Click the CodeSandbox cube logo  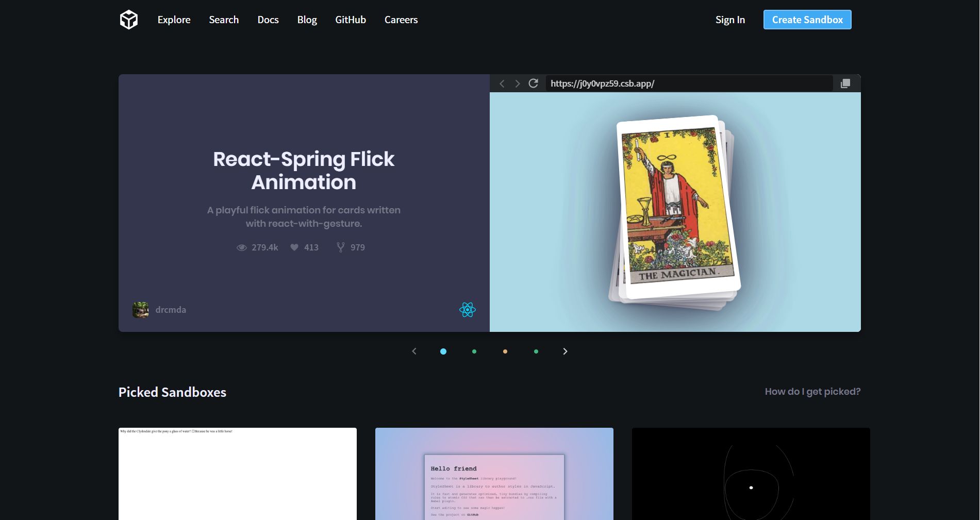pos(129,20)
